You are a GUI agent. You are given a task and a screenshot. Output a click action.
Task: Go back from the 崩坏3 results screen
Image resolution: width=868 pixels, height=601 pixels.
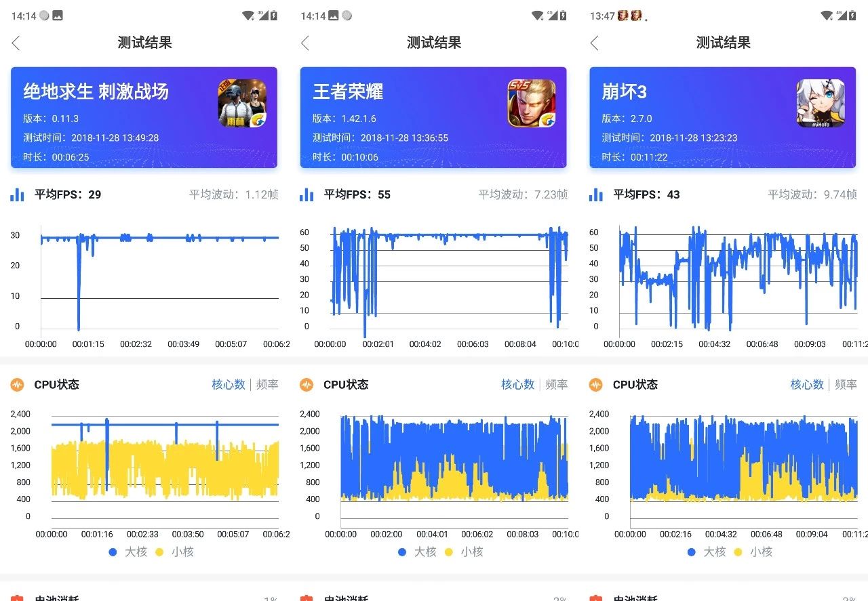click(x=594, y=43)
